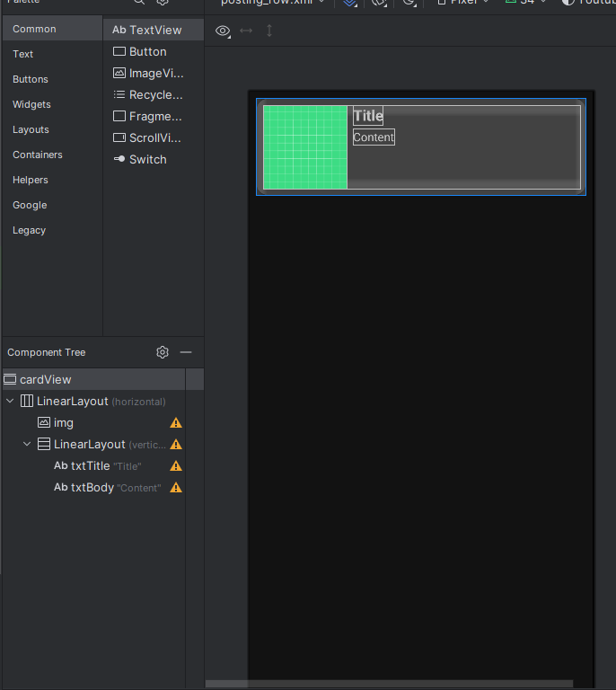Minimize the Component Tree panel
Image resolution: width=616 pixels, height=690 pixels.
click(x=186, y=352)
